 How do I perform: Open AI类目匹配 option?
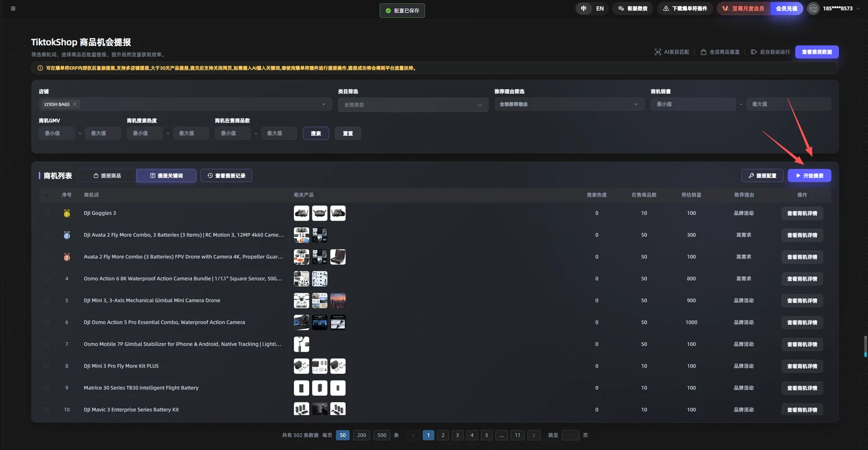coord(672,52)
